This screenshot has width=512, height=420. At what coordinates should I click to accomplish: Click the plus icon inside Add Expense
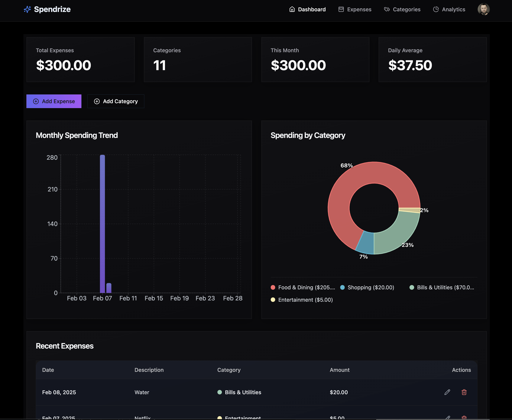(x=36, y=101)
